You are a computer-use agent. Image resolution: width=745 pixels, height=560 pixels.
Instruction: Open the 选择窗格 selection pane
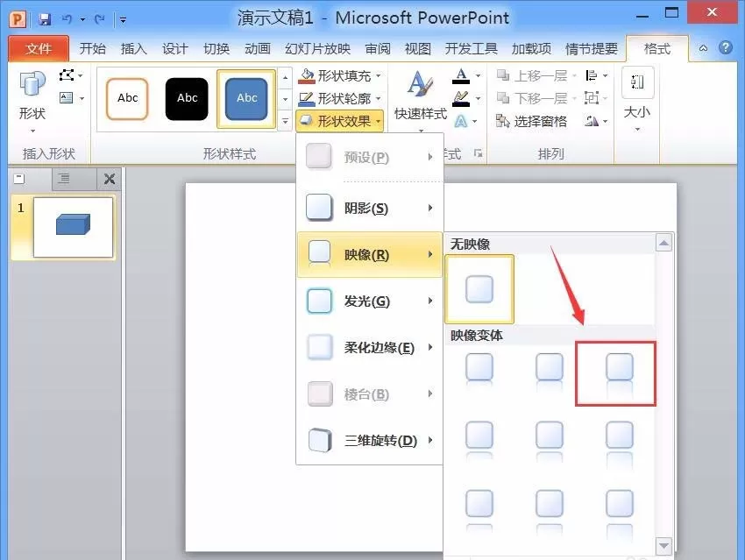(x=531, y=122)
